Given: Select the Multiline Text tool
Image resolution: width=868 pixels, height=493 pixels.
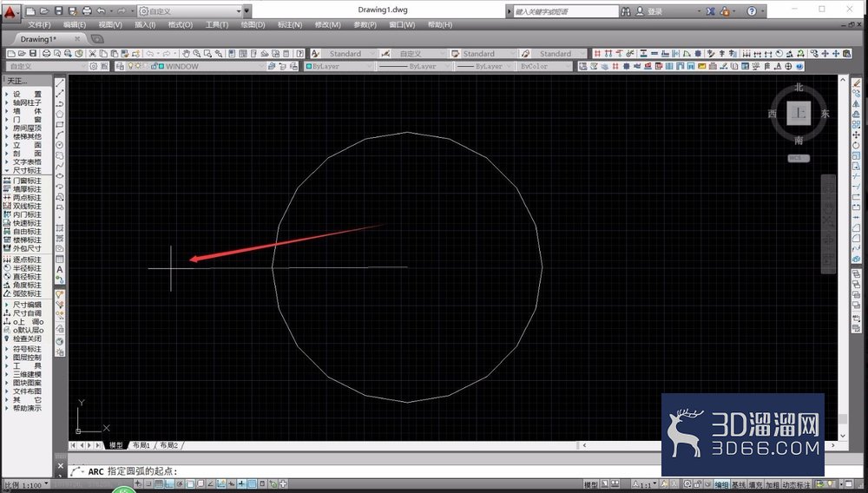Looking at the screenshot, I should [x=60, y=269].
